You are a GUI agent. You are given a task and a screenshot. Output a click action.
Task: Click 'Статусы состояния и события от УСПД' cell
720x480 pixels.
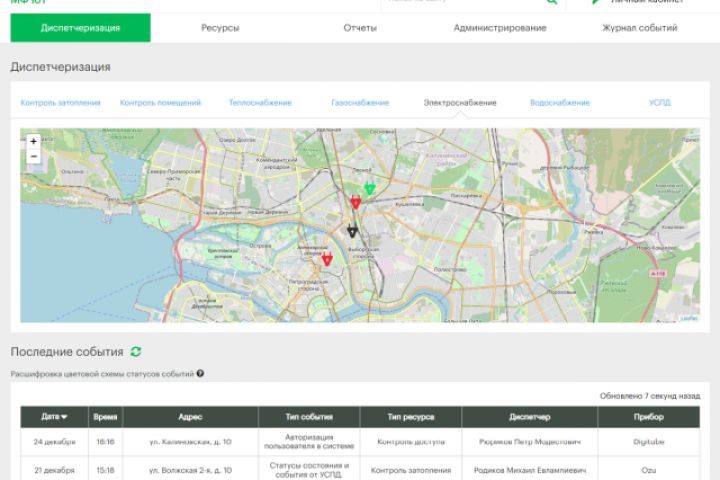coord(309,470)
